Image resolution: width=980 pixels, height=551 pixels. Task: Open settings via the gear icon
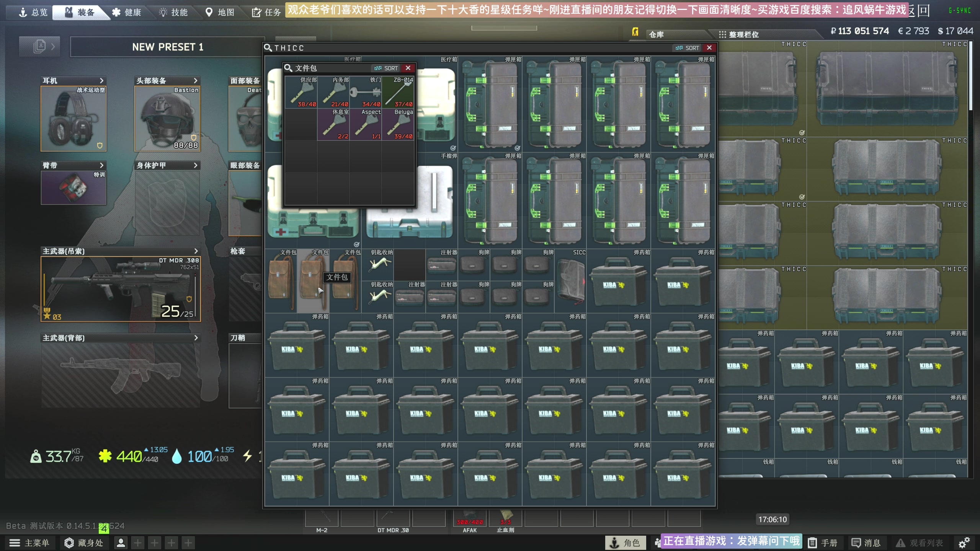(x=964, y=543)
